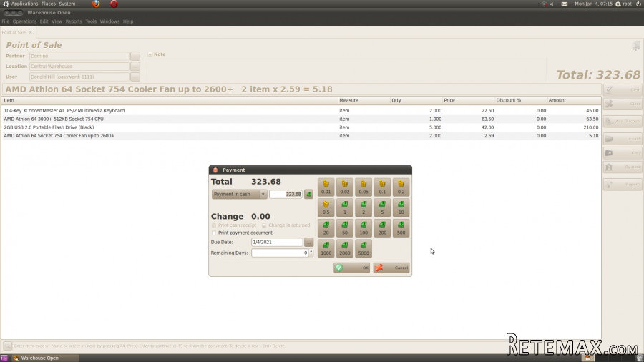Open the Windows menu
Screen dimensions: 644x362
point(109,21)
